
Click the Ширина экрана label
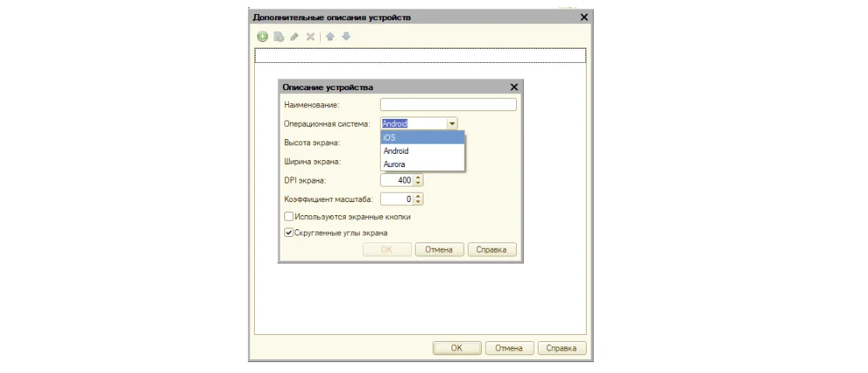[312, 162]
